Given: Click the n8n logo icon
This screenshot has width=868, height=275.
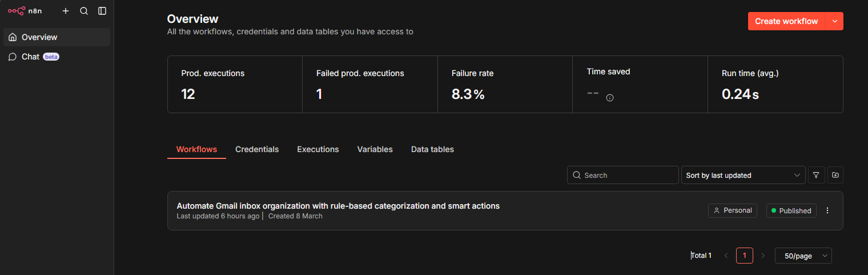Looking at the screenshot, I should (16, 11).
